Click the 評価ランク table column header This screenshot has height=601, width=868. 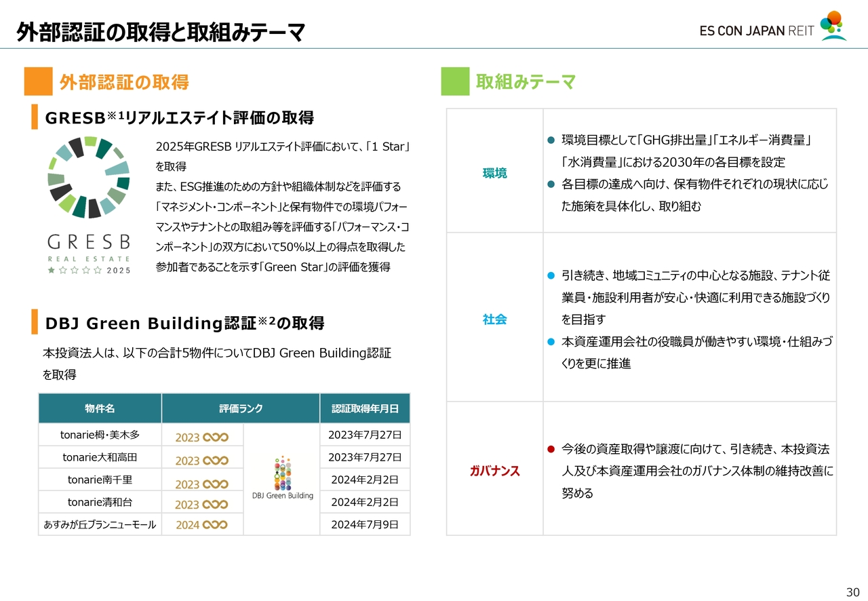[240, 408]
